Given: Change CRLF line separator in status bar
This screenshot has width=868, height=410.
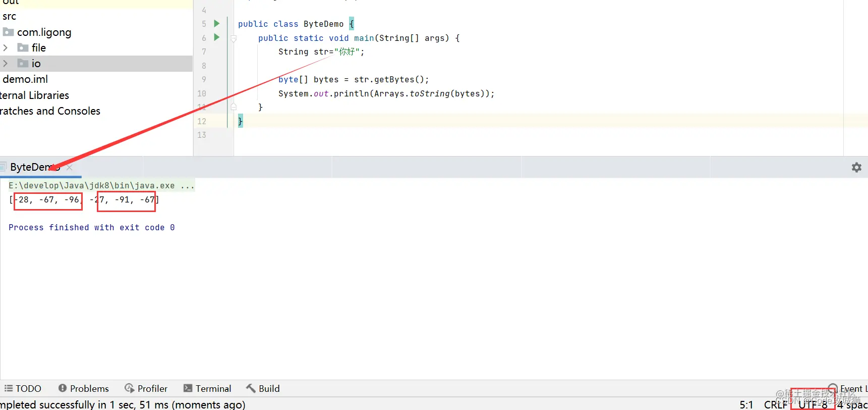Looking at the screenshot, I should pyautogui.click(x=775, y=404).
